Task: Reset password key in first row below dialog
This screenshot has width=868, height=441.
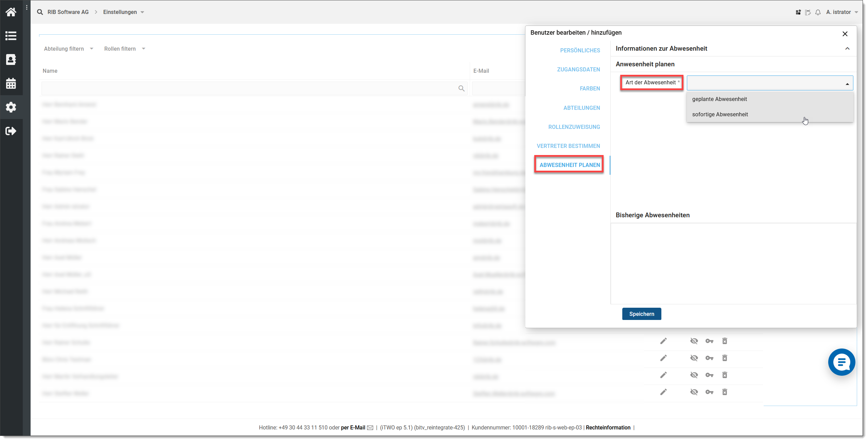Action: pyautogui.click(x=709, y=341)
